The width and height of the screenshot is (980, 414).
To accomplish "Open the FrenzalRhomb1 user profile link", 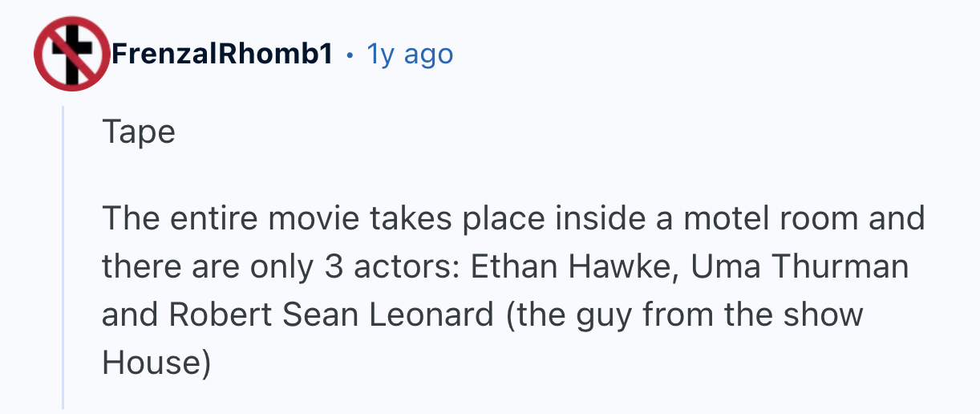I will 222,54.
